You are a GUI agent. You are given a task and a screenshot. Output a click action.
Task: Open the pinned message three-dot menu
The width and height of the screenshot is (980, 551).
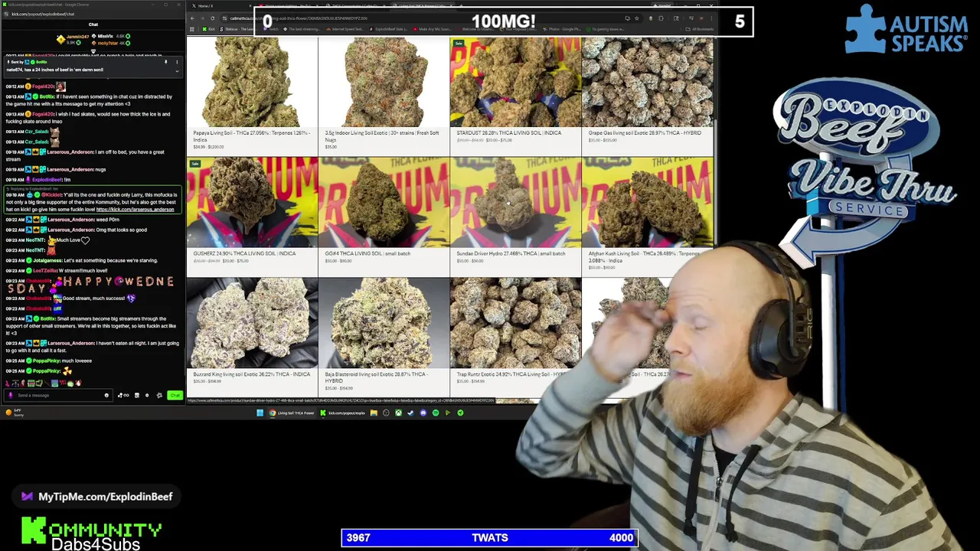177,62
